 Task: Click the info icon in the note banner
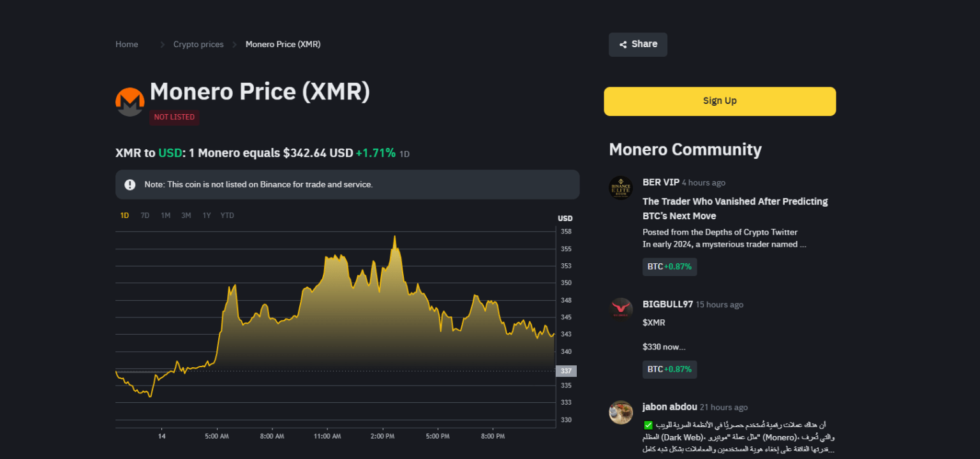coord(130,184)
